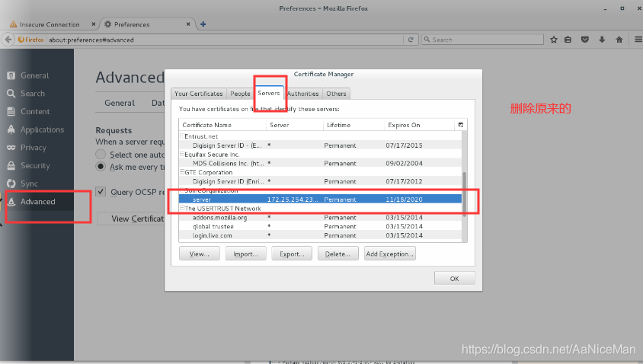Click the bookmark star icon

click(x=554, y=40)
